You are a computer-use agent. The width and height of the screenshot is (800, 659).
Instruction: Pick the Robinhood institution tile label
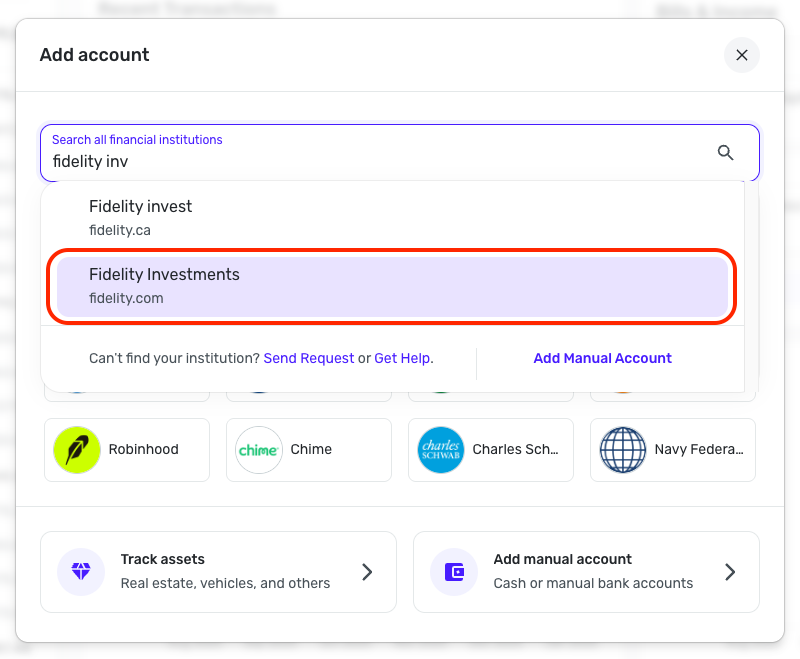(x=144, y=450)
